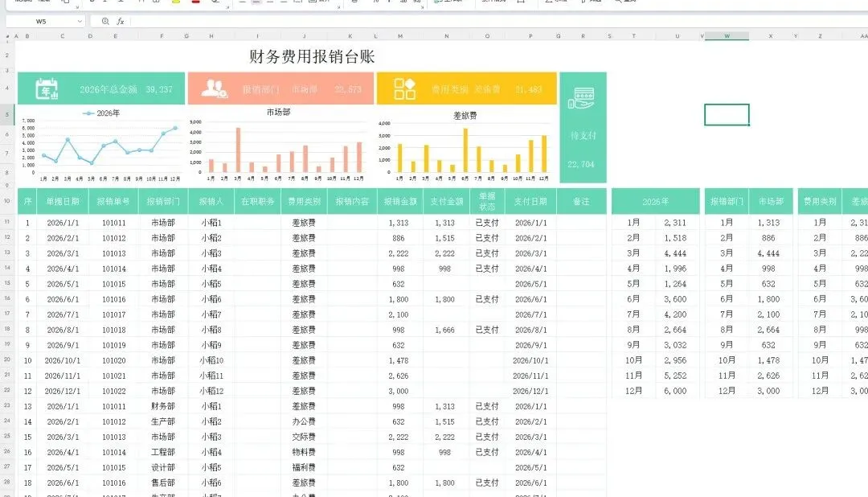Viewport: 868px width, 497px height.
Task: Click the payment hand icon above 待支付
Action: pos(581,98)
